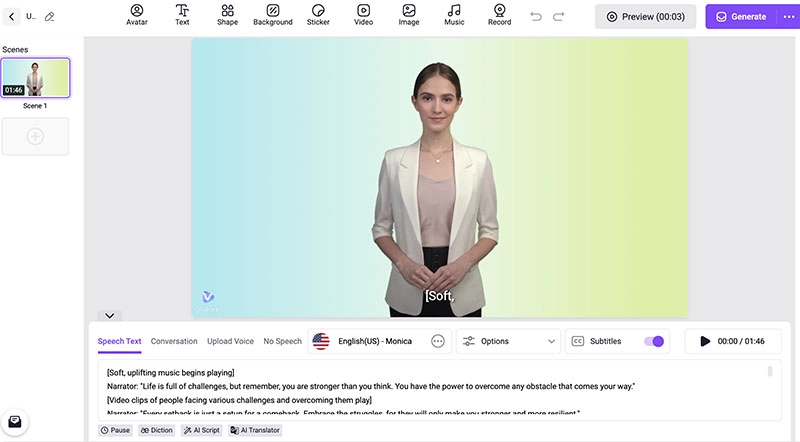The width and height of the screenshot is (800, 442).
Task: Switch to the Upload Voice tab
Action: coord(230,341)
